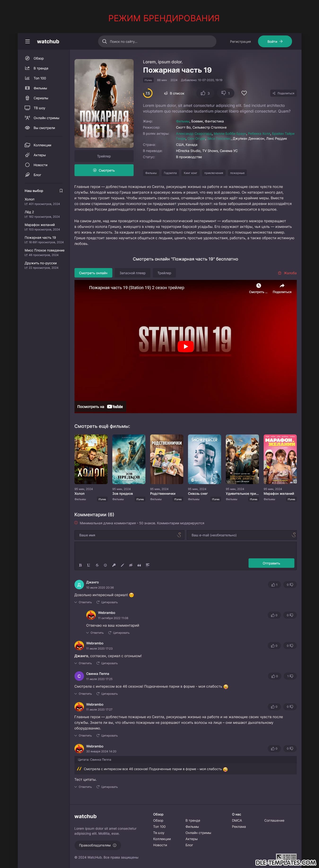Open the Холоп movie poster thumbnail
The image size is (319, 868).
pyautogui.click(x=91, y=459)
